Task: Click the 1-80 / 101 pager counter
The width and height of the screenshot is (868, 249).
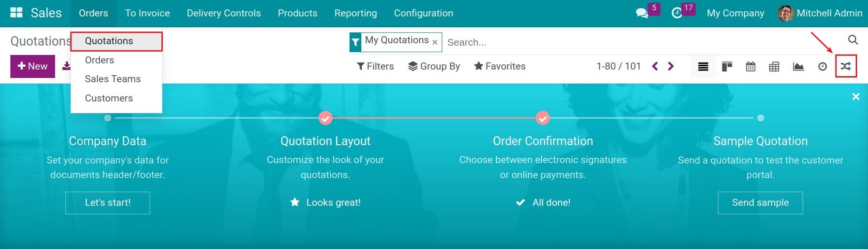Action: click(x=618, y=66)
